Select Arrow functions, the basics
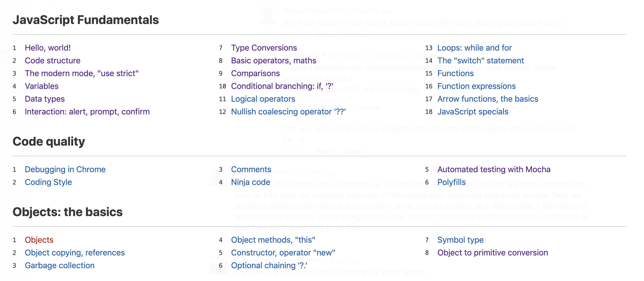Screen dimensions: 644x281 tap(488, 99)
